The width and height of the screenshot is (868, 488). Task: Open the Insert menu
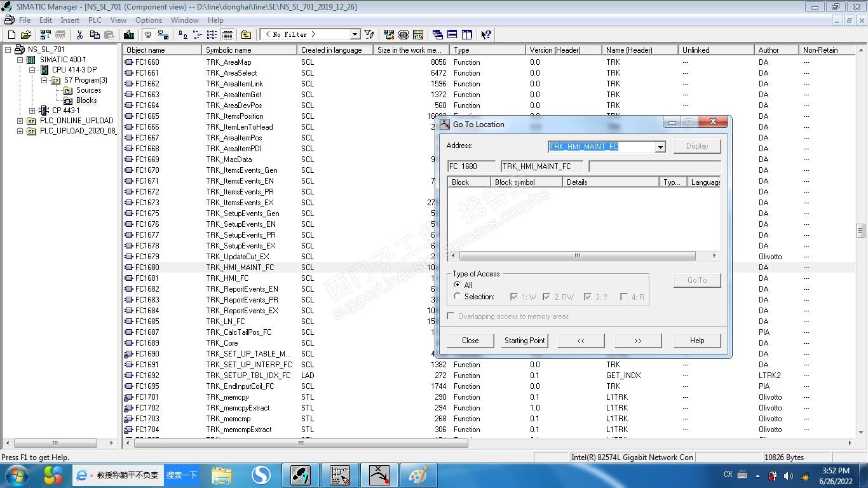tap(70, 20)
